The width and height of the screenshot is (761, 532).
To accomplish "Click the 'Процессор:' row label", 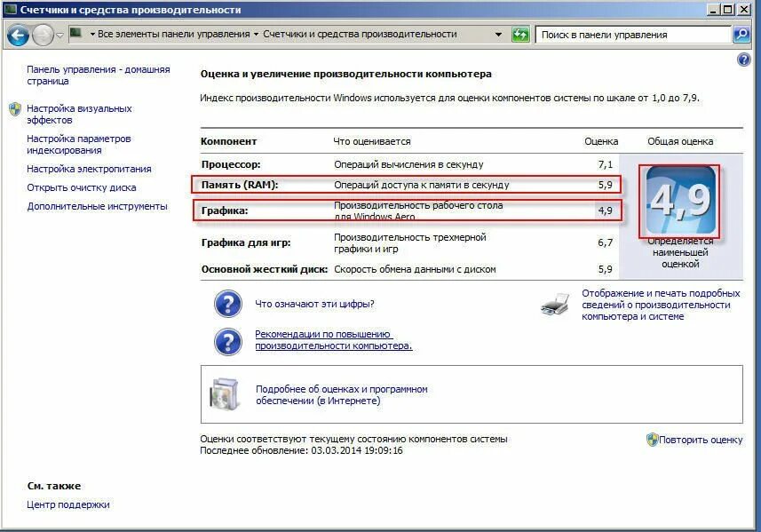I will tap(231, 164).
